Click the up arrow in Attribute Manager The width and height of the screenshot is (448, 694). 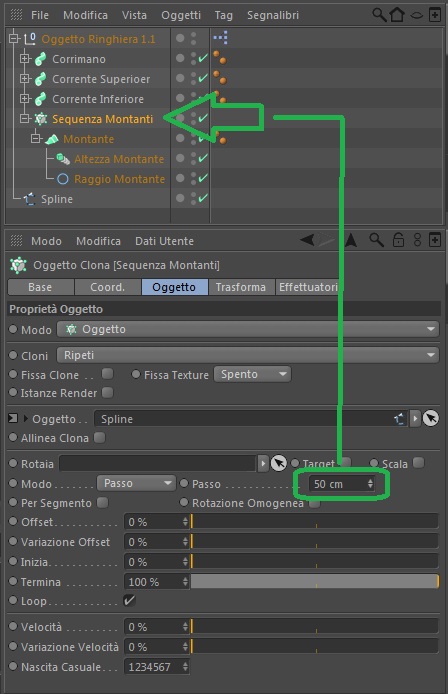(351, 240)
